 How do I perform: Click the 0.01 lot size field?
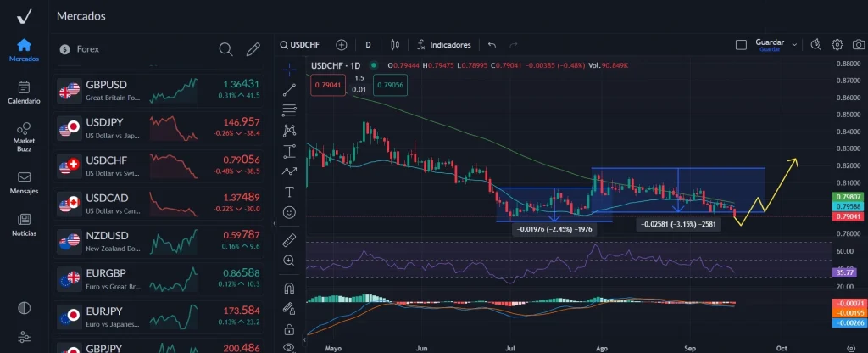pos(359,89)
